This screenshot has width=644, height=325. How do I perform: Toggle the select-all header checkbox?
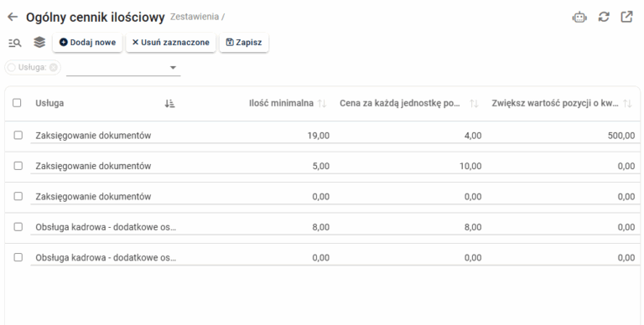pyautogui.click(x=17, y=102)
